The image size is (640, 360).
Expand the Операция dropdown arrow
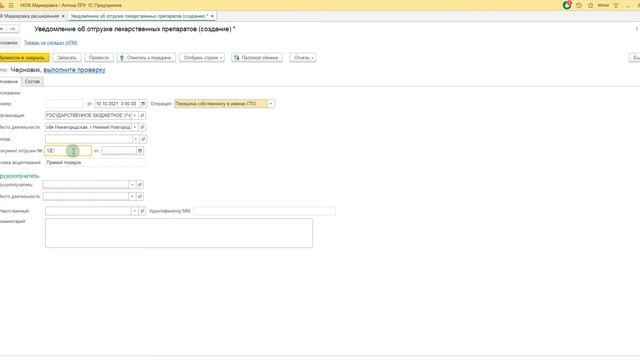[271, 104]
